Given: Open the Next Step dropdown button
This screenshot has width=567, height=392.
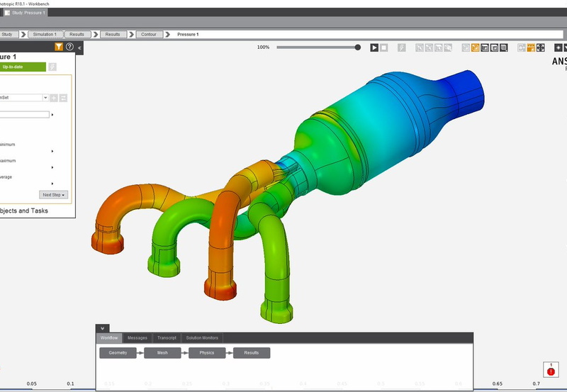Looking at the screenshot, I should [54, 194].
